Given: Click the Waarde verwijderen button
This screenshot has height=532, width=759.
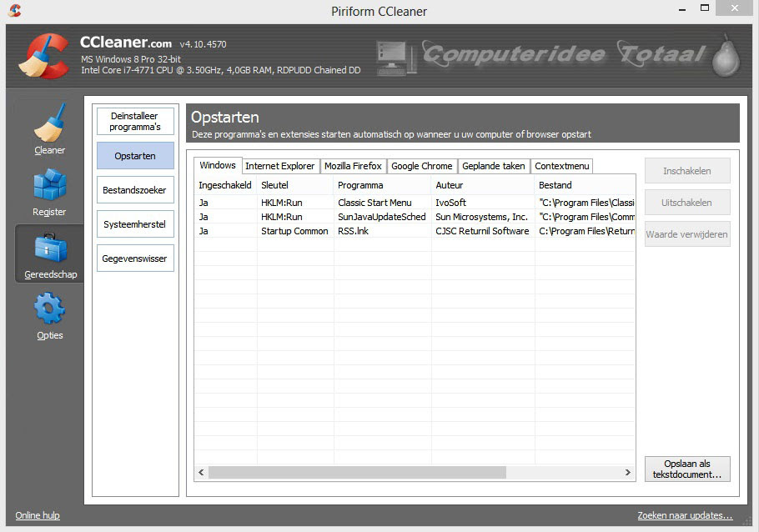Looking at the screenshot, I should (x=687, y=234).
